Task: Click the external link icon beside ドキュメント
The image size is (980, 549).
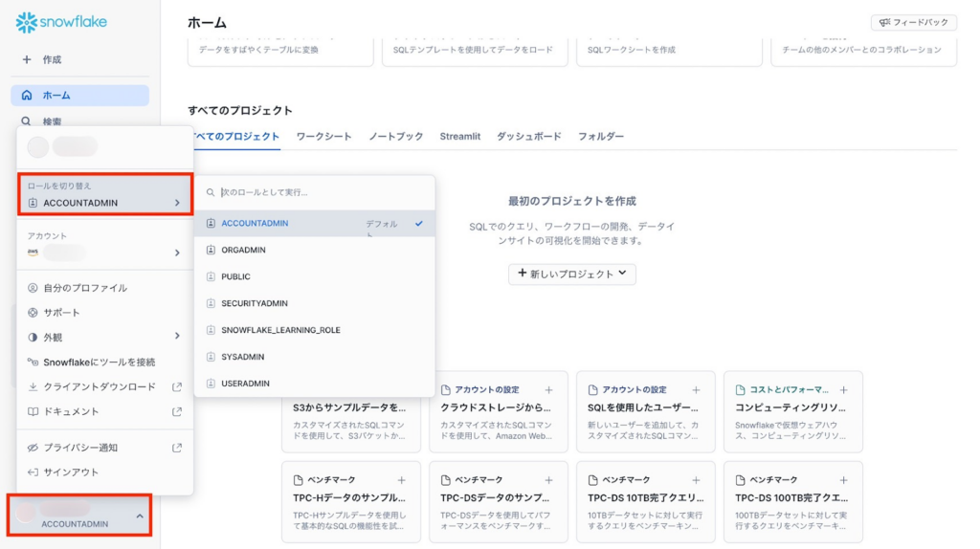Action: point(176,412)
